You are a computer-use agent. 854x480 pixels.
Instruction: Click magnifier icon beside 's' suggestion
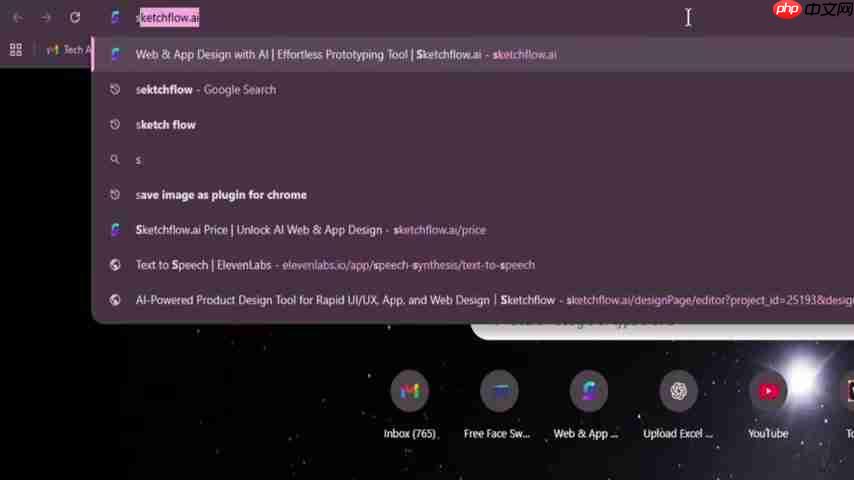coord(115,160)
